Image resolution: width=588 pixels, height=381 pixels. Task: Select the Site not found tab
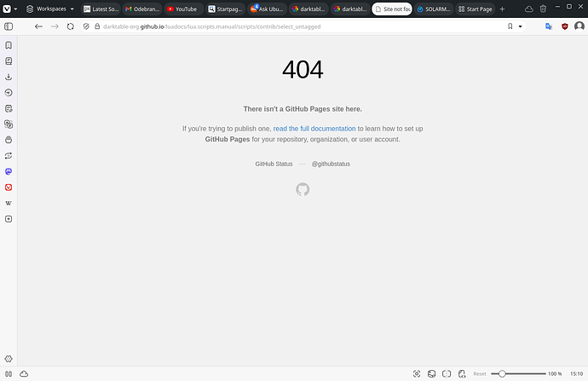click(392, 9)
